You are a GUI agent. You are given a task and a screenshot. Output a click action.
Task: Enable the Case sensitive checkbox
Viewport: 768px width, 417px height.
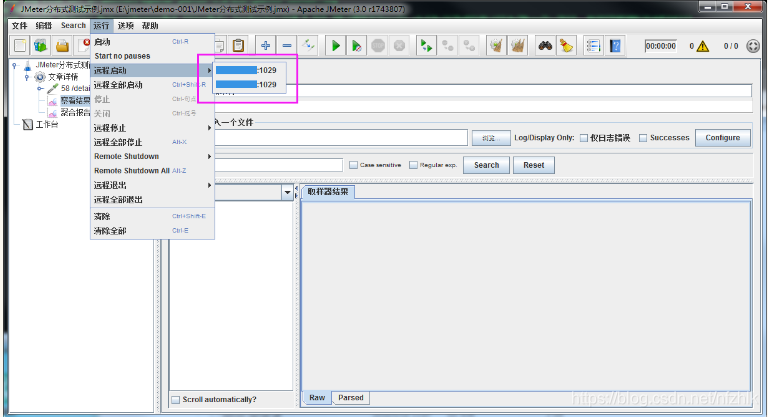[x=353, y=165]
